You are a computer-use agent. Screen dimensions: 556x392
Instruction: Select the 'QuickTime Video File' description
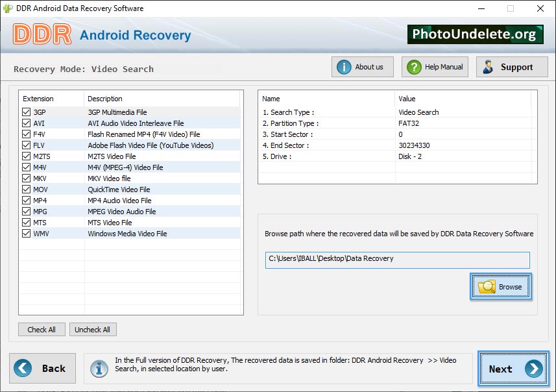[119, 189]
